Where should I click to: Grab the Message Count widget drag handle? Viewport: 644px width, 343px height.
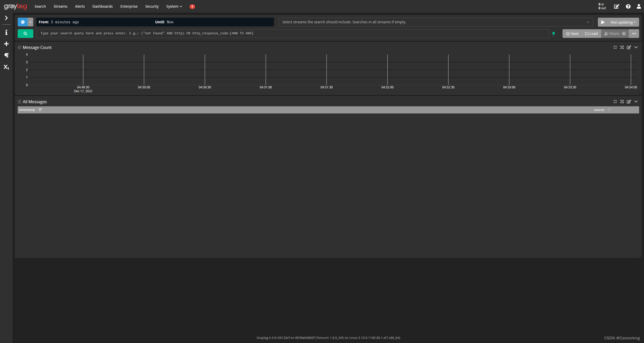[x=19, y=47]
